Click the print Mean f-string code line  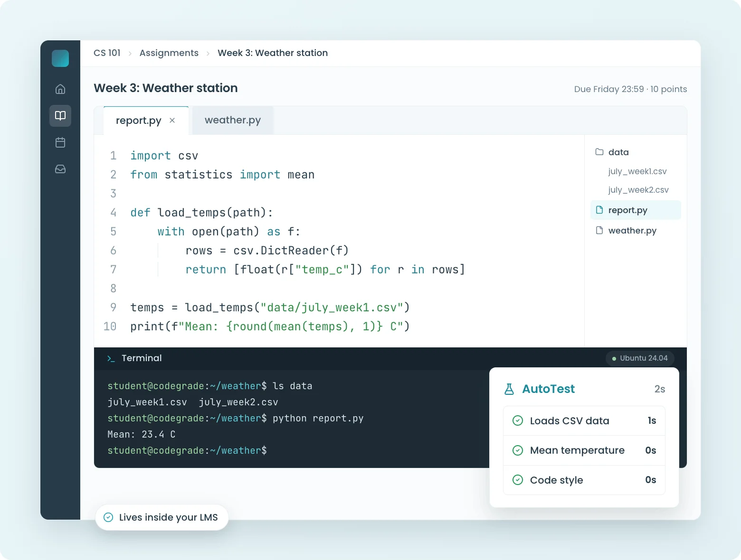pos(270,327)
